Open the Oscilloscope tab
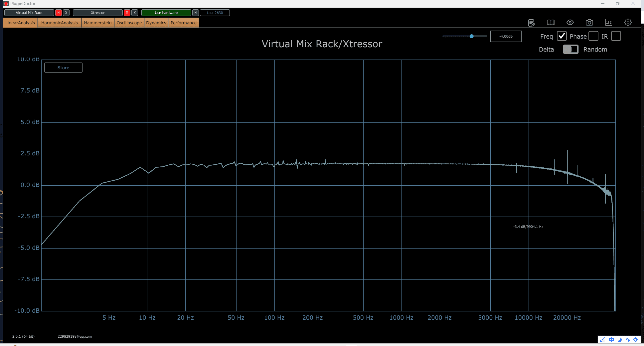This screenshot has width=644, height=346. coord(129,23)
